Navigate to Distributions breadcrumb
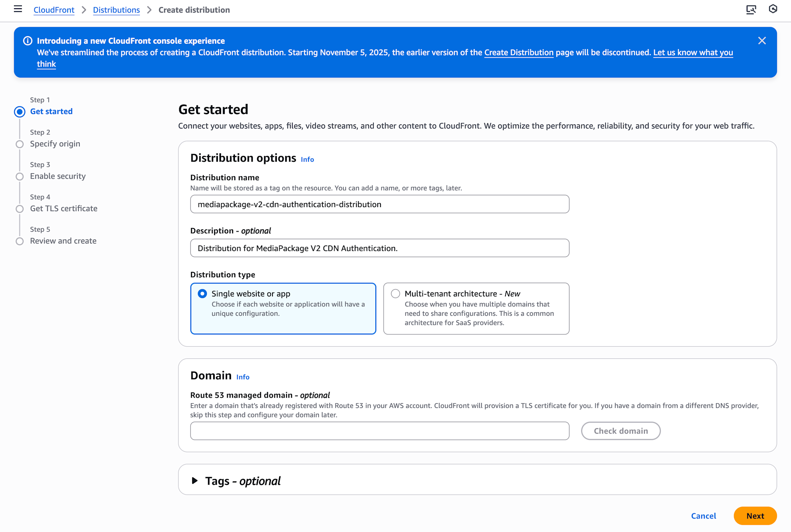 point(116,10)
